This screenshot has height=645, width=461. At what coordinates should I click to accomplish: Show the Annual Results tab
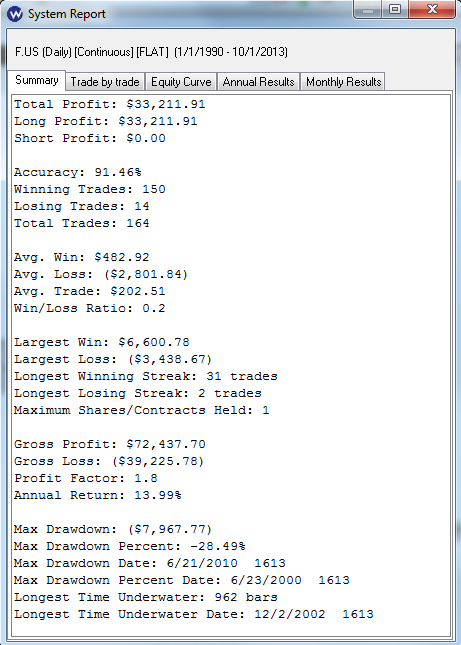[258, 82]
